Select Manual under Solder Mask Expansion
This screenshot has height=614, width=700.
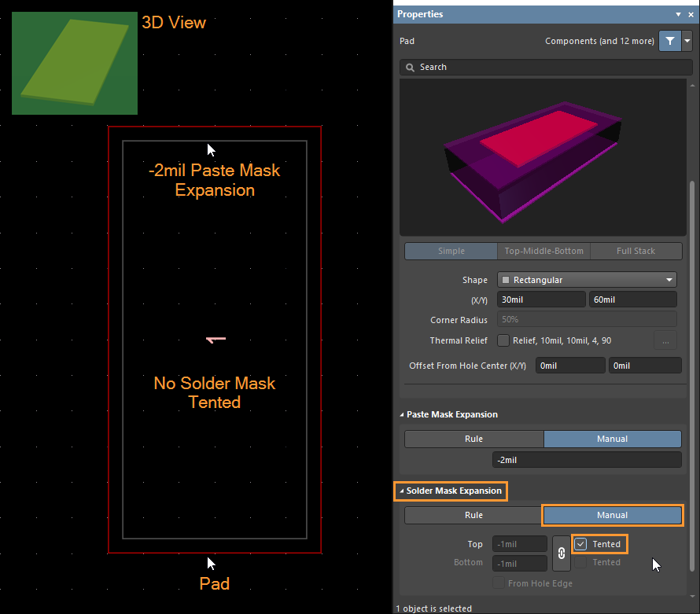coord(612,515)
